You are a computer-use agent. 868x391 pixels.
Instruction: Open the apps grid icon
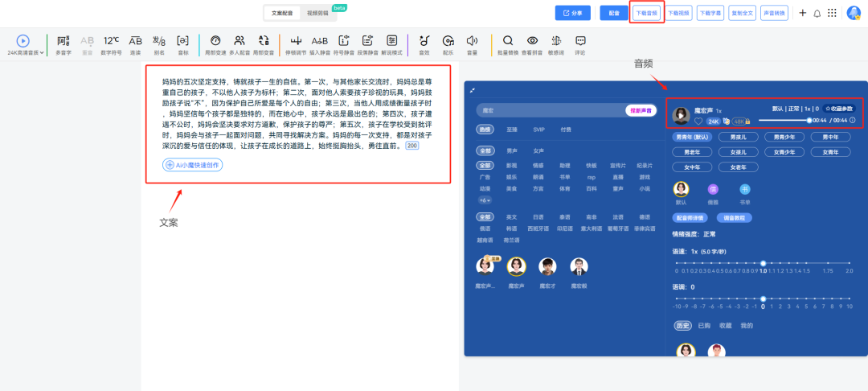tap(832, 13)
